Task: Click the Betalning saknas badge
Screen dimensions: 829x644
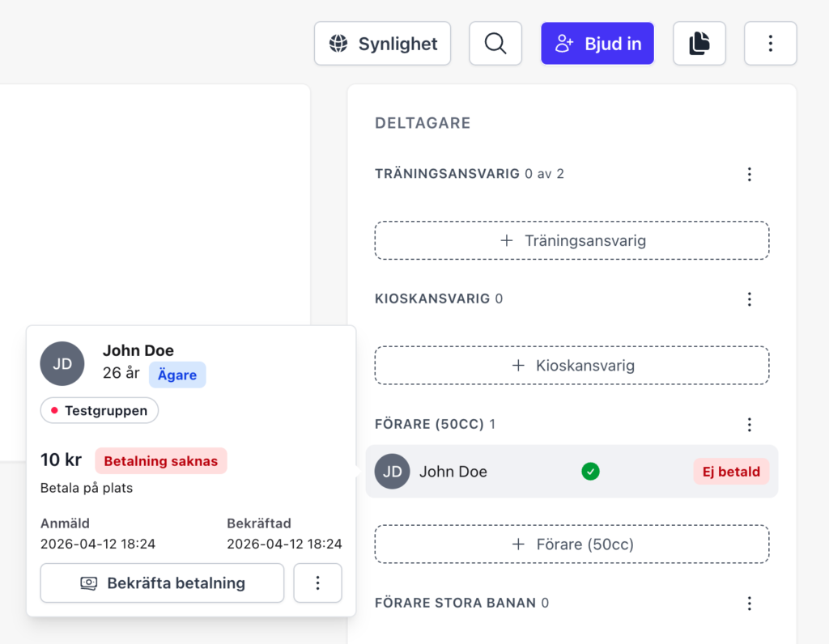Action: 161,461
